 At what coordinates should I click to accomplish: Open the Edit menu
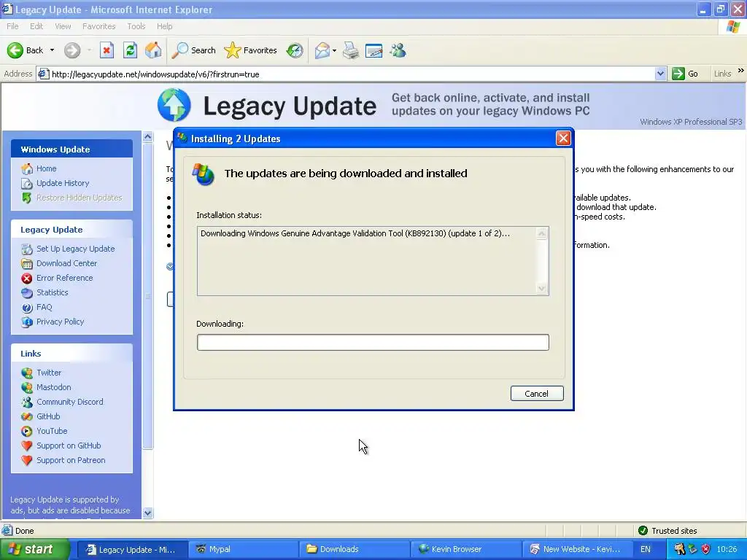coord(36,26)
